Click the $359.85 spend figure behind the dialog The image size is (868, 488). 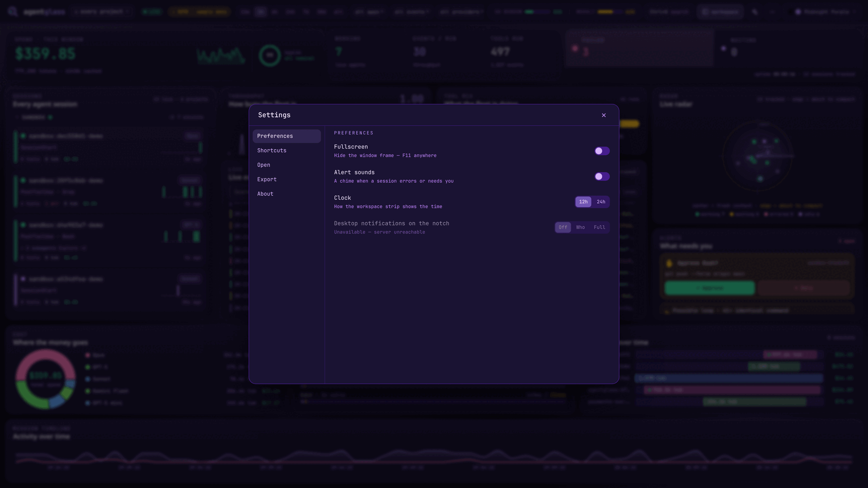[45, 54]
